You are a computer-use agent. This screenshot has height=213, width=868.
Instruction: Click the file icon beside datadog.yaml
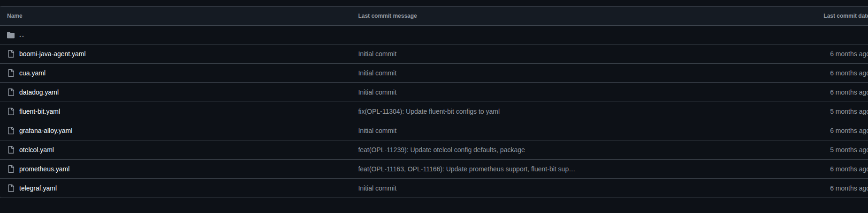[11, 92]
